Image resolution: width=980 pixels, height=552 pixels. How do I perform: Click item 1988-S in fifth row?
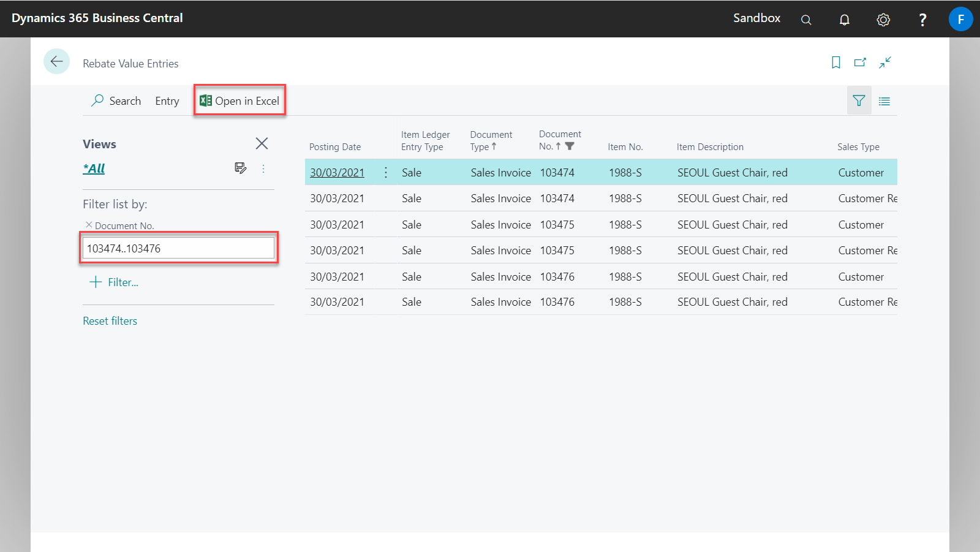click(x=625, y=277)
